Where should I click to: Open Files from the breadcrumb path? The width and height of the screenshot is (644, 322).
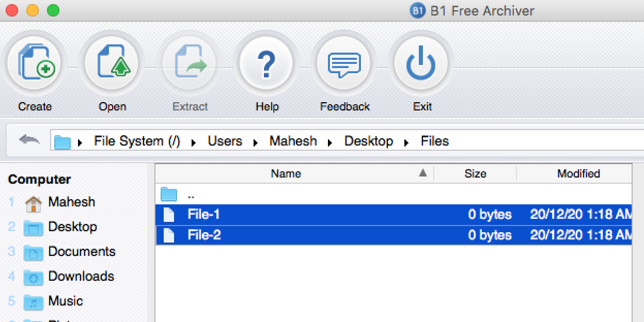click(x=434, y=140)
